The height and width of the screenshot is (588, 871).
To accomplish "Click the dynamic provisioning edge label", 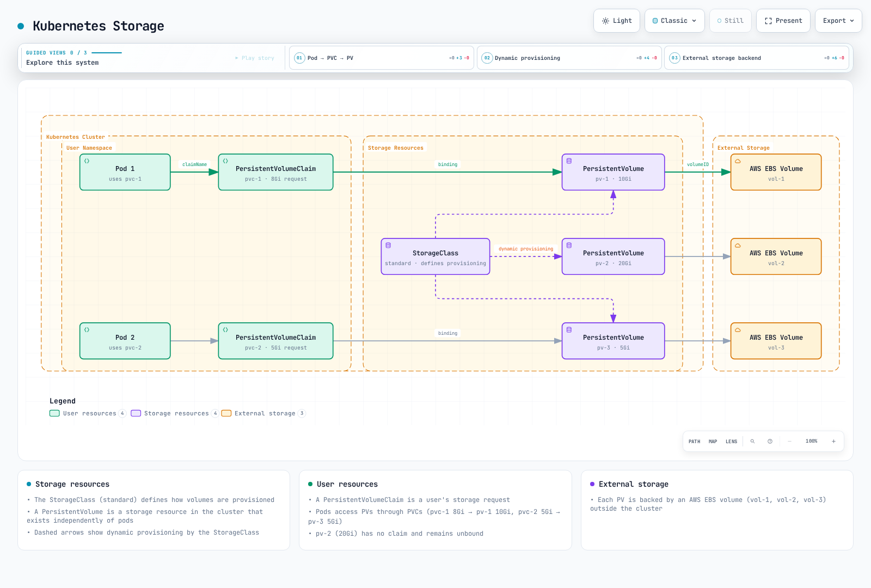I will 526,249.
